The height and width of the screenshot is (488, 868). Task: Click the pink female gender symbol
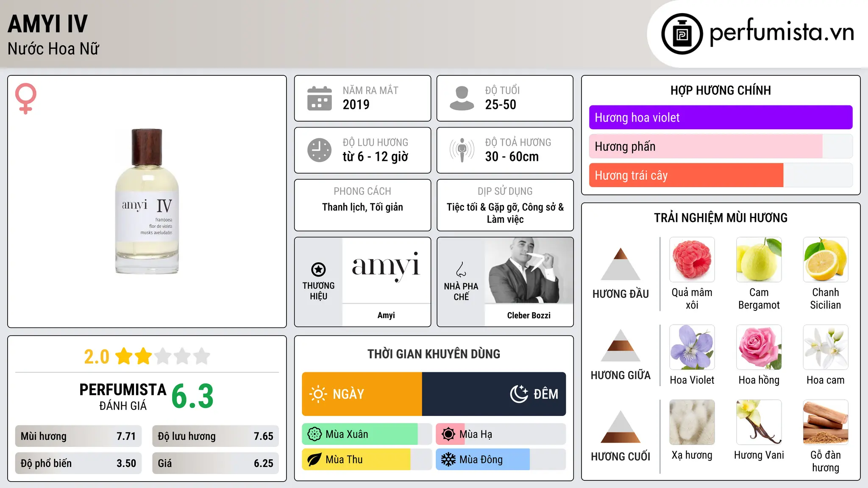tap(25, 98)
